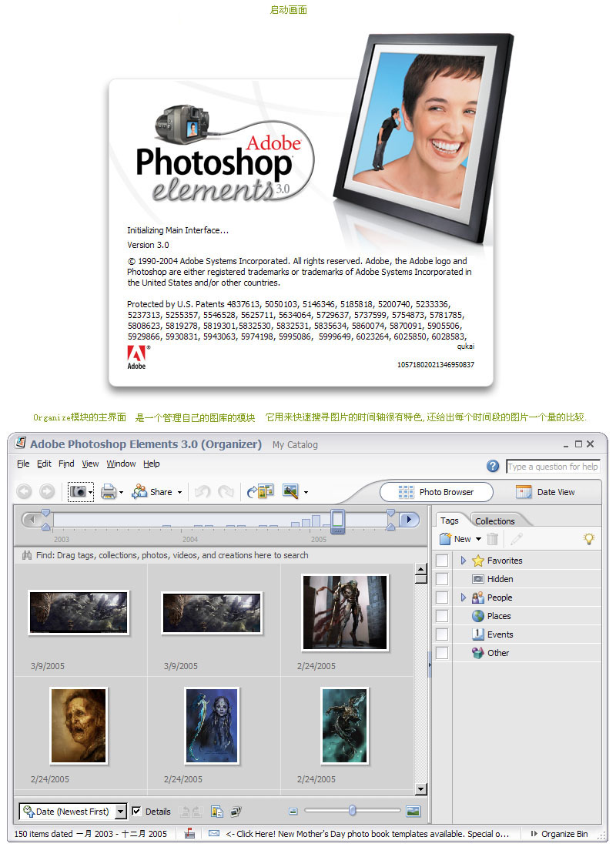Click the single photo view icon
The height and width of the screenshot is (847, 616).
(413, 811)
